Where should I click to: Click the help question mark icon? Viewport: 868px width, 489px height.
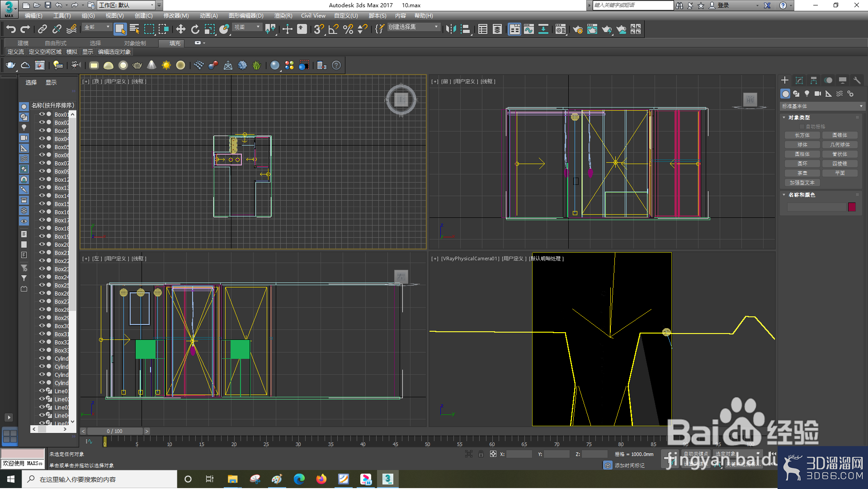click(x=336, y=65)
